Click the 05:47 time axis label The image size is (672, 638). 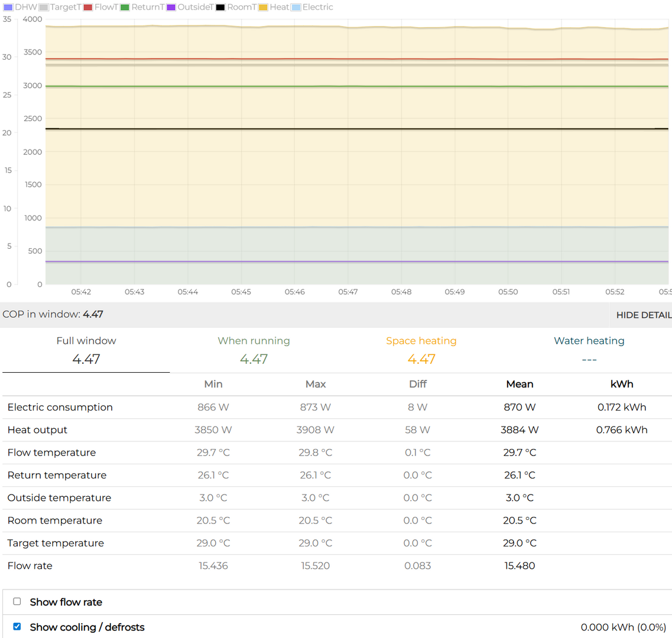tap(348, 292)
